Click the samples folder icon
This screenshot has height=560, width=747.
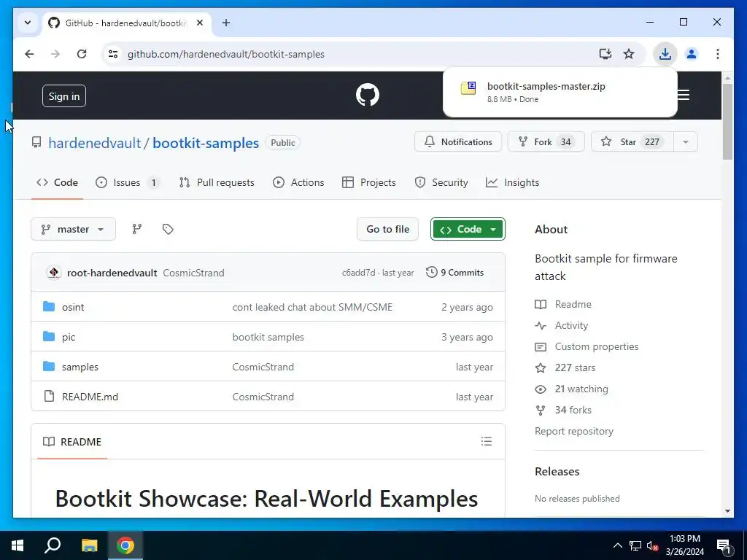(49, 366)
